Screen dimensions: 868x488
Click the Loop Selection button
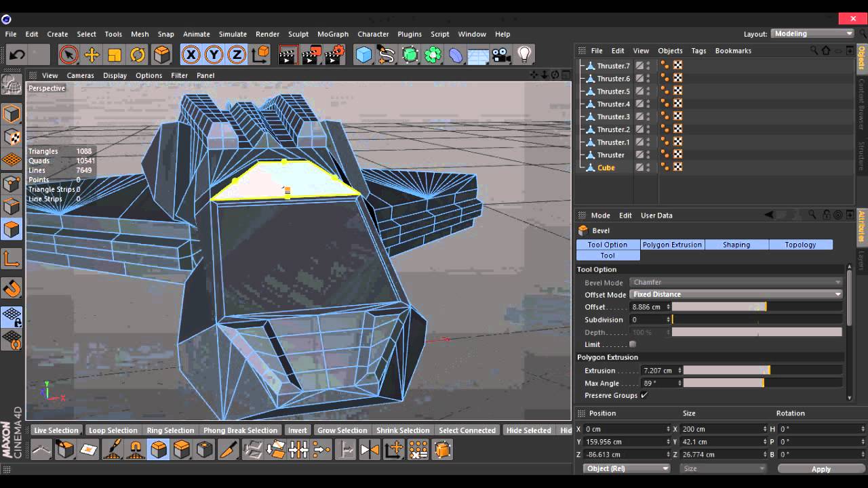click(113, 430)
